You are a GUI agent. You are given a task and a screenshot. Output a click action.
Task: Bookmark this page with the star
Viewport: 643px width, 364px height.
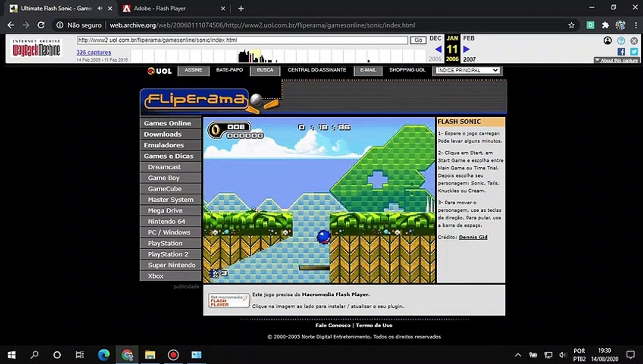point(571,25)
